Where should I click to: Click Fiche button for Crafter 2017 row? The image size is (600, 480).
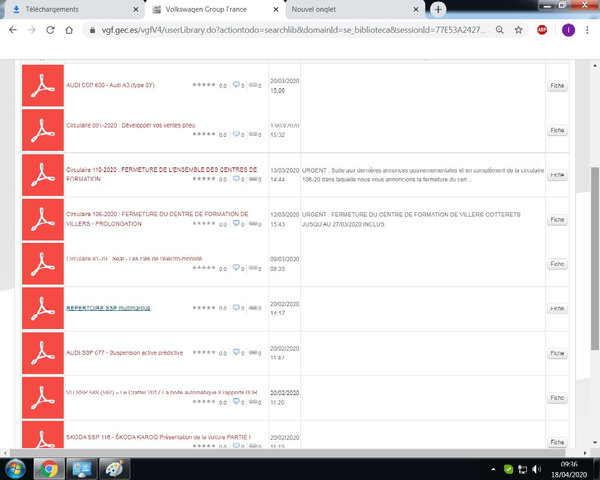(x=557, y=398)
